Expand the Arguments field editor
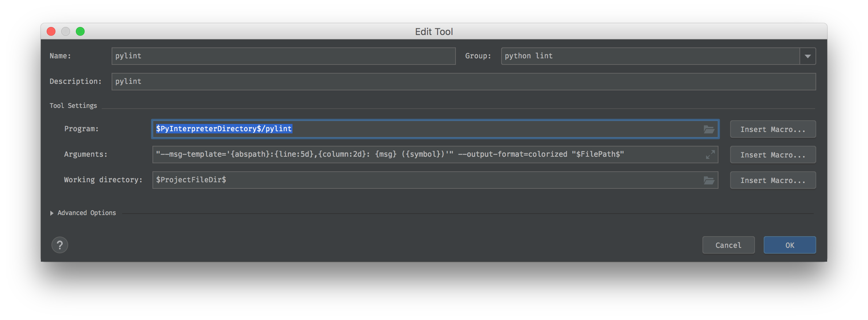 coord(710,155)
